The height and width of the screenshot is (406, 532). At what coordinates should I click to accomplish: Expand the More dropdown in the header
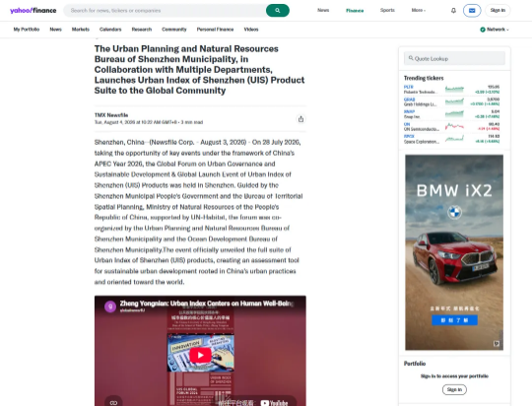click(419, 10)
